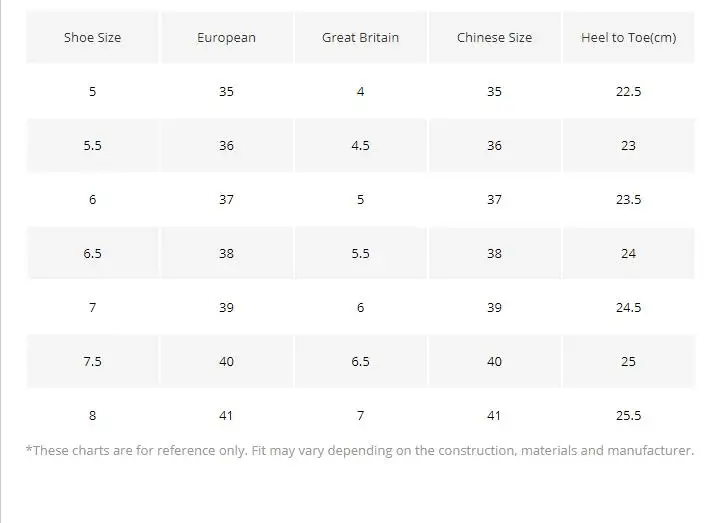Click European size 40 cell
This screenshot has width=720, height=523.
226,361
